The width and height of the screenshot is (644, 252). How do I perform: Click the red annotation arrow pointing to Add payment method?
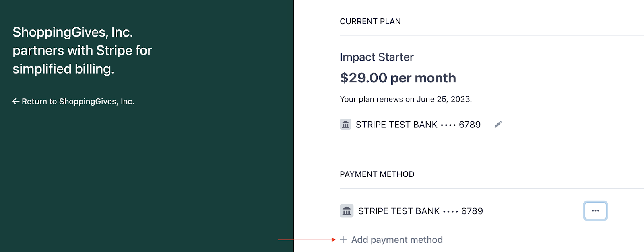pos(307,240)
